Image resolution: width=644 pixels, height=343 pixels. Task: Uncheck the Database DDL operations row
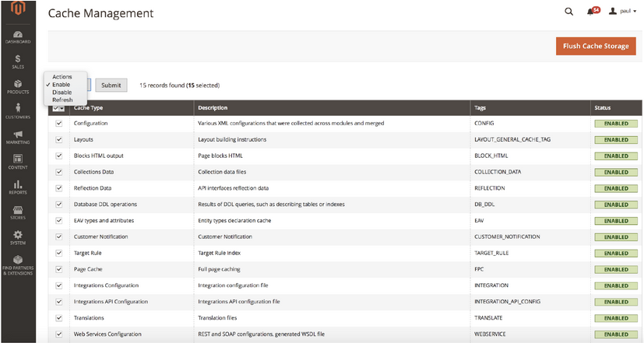[x=58, y=205]
